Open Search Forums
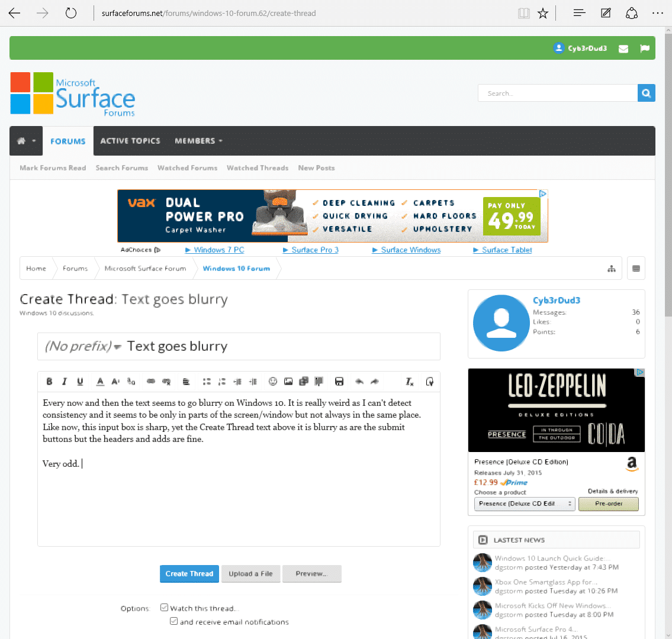The width and height of the screenshot is (672, 639). [122, 168]
